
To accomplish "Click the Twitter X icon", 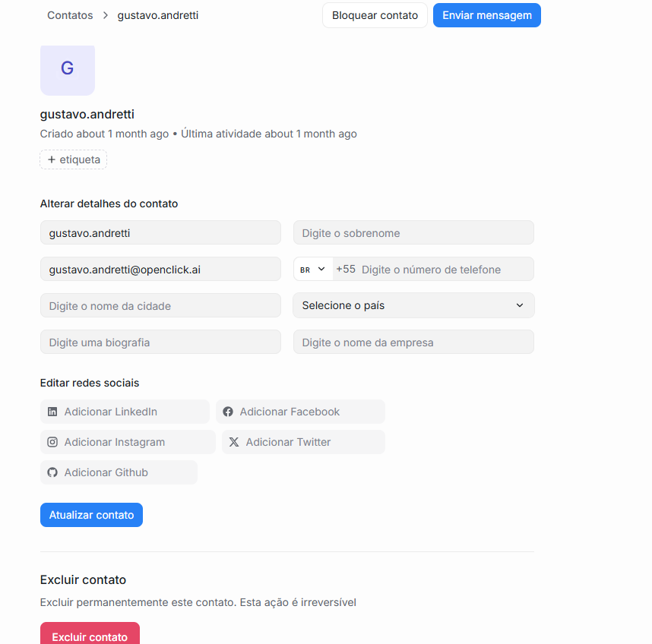I will click(x=234, y=442).
